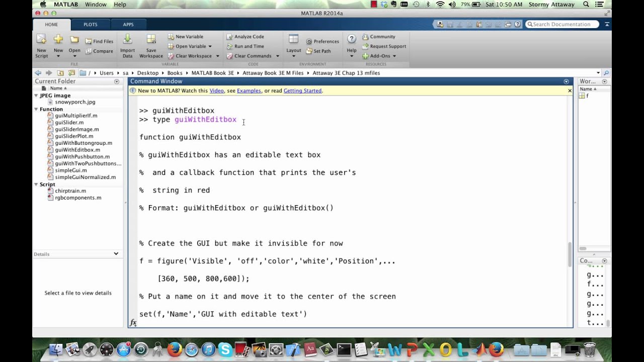This screenshot has height=362, width=644.
Task: Select guiWithEditbox.m in Current Folder
Action: coord(77,150)
